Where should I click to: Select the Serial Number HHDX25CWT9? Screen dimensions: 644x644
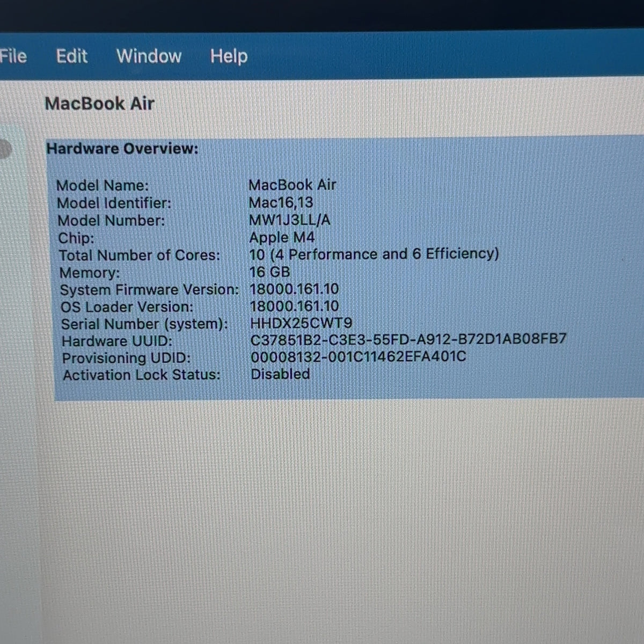[x=302, y=323]
